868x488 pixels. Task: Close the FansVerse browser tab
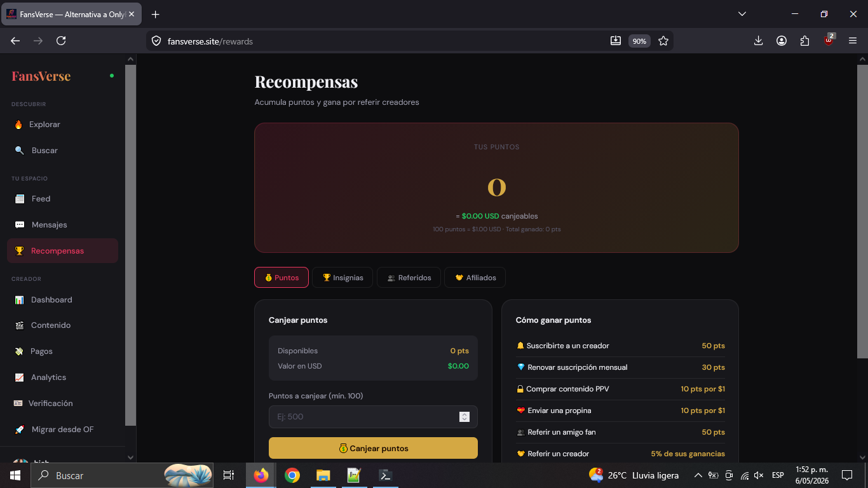tap(132, 14)
